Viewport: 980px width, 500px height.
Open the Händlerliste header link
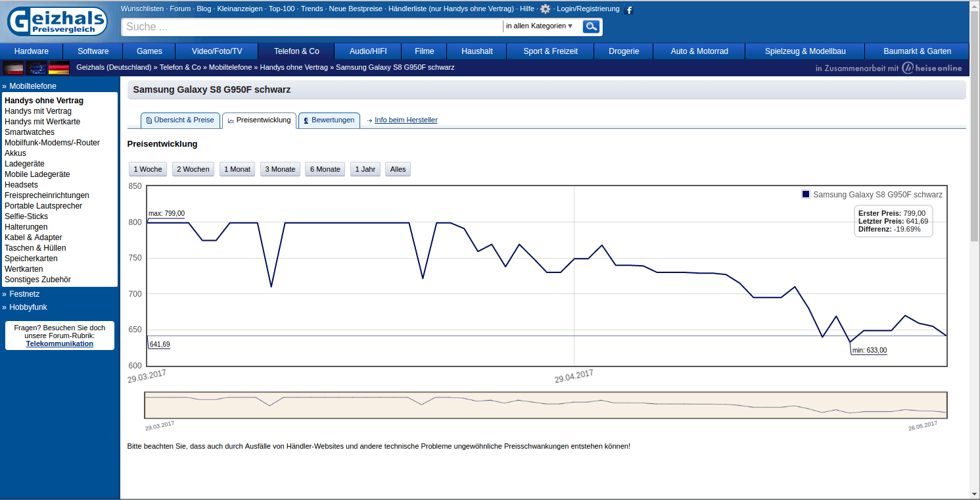click(x=451, y=9)
